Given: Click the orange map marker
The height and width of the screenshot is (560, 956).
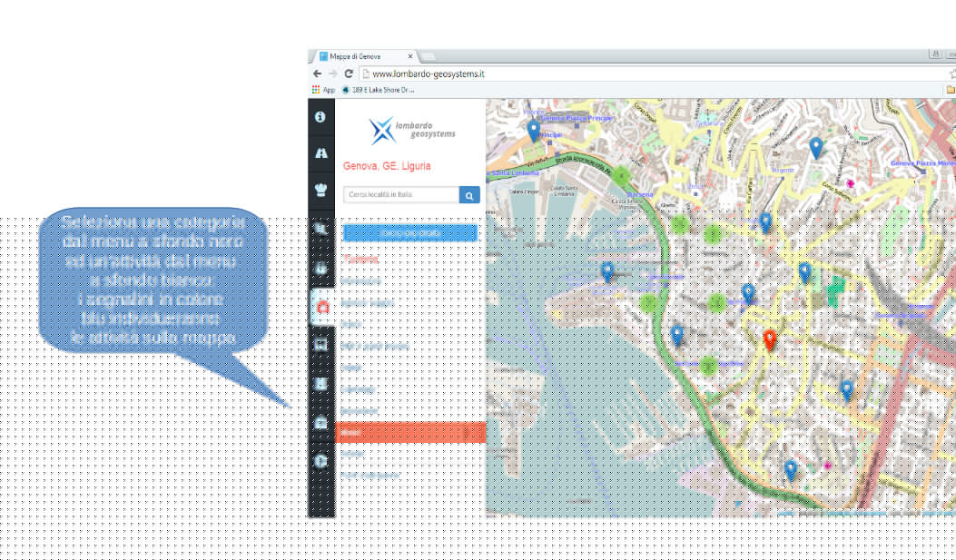Looking at the screenshot, I should point(769,339).
